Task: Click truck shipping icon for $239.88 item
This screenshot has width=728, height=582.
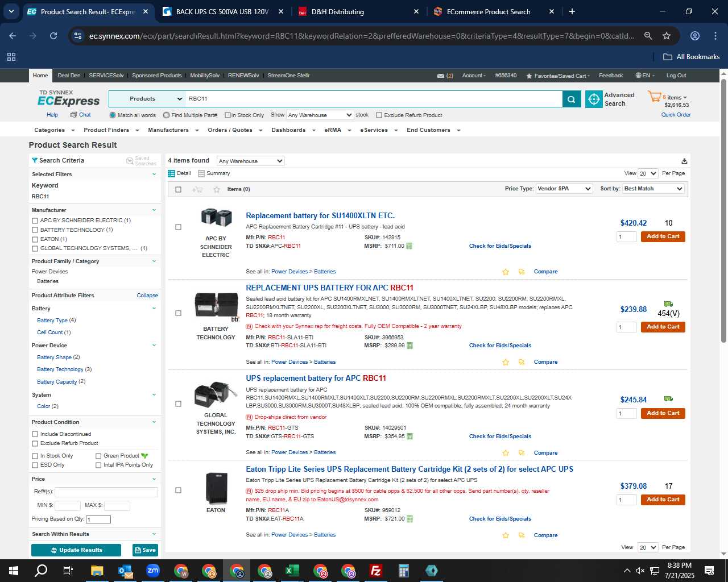Action: pos(668,304)
